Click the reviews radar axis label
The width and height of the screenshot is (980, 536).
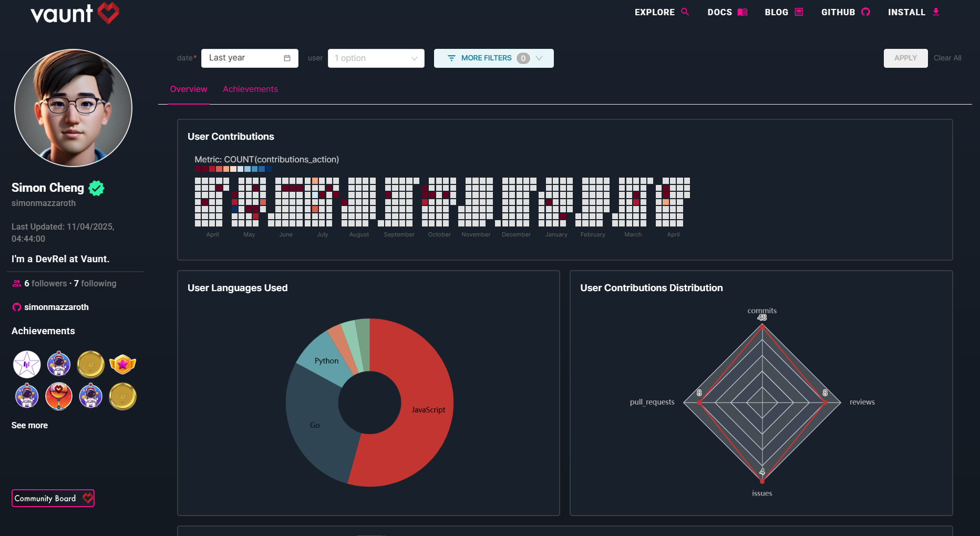point(862,402)
